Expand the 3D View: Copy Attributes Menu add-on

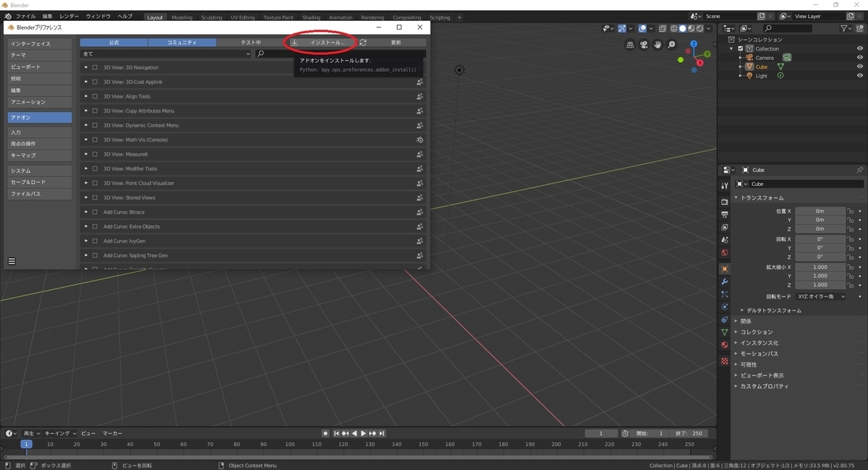pyautogui.click(x=86, y=111)
